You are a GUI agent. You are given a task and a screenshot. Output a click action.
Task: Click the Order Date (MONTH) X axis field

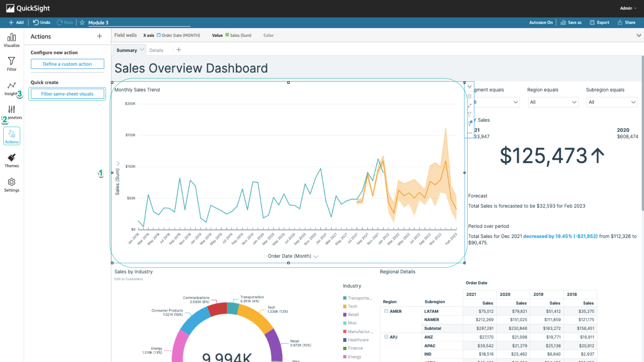178,35
